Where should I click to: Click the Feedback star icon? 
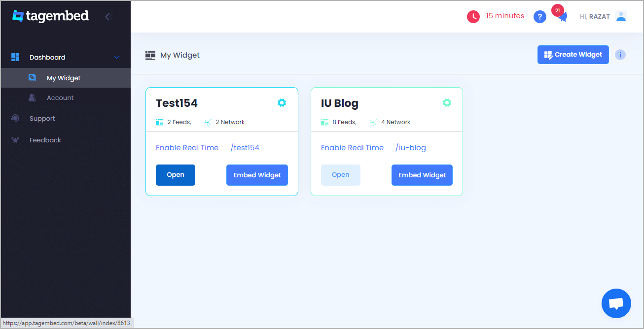click(x=15, y=140)
